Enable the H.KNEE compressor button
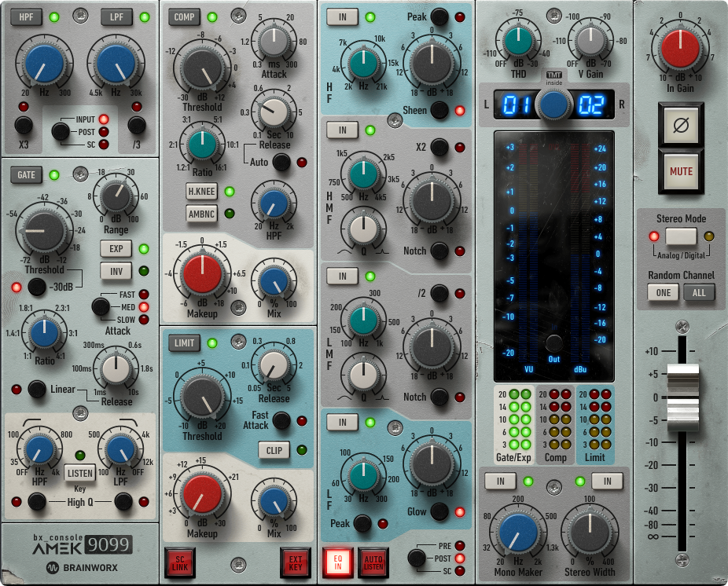 pos(201,191)
